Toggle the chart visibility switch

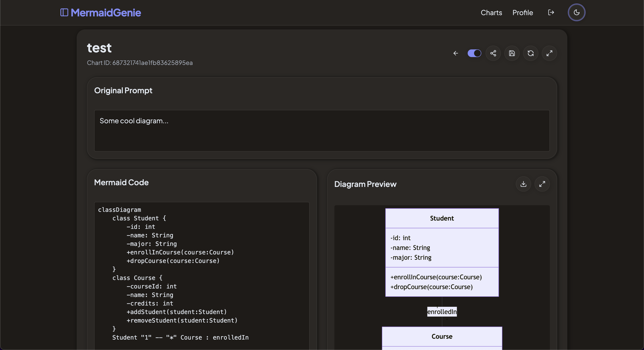(474, 53)
